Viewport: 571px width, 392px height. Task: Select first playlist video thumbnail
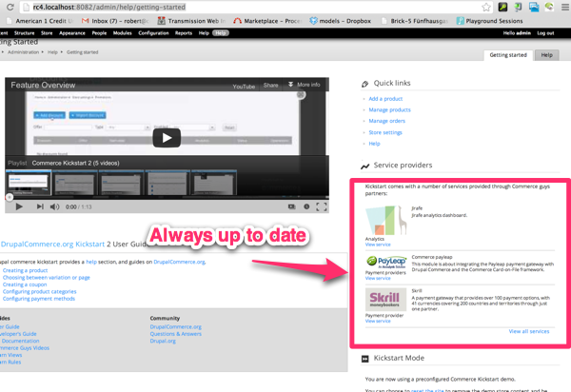[x=29, y=183]
